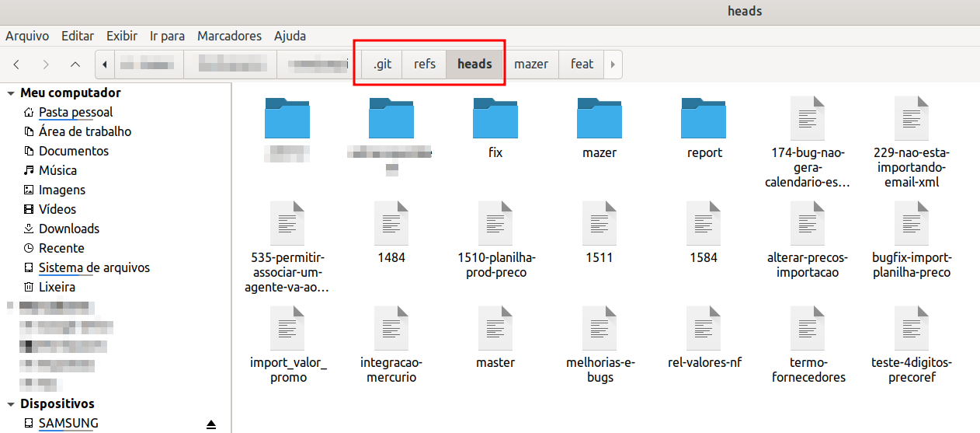Open Downloads in the sidebar
The image size is (980, 433).
69,229
